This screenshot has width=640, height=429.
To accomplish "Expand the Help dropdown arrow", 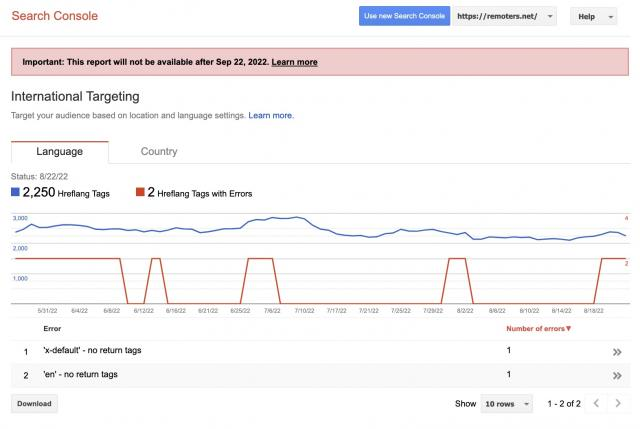I will [x=611, y=17].
